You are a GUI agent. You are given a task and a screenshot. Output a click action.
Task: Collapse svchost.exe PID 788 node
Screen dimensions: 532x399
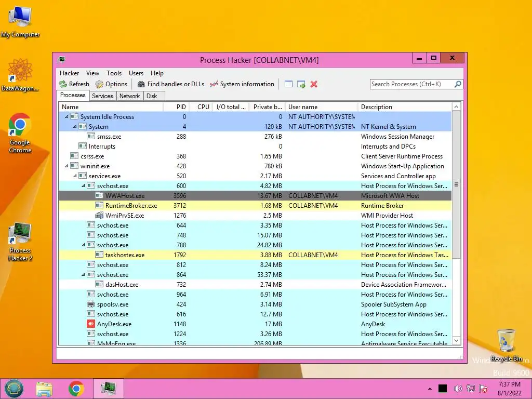coord(83,245)
